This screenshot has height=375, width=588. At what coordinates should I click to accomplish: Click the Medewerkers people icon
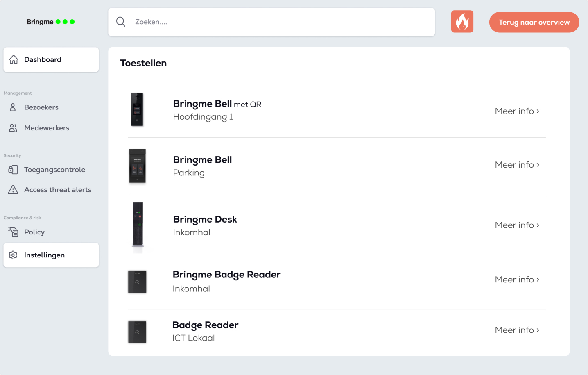(x=13, y=128)
